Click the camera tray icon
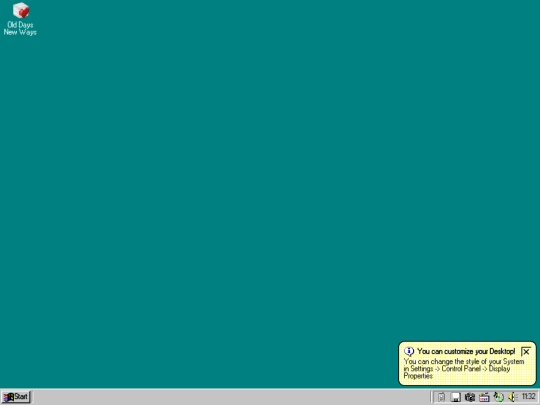Viewport: 540px width, 405px height. [470, 397]
